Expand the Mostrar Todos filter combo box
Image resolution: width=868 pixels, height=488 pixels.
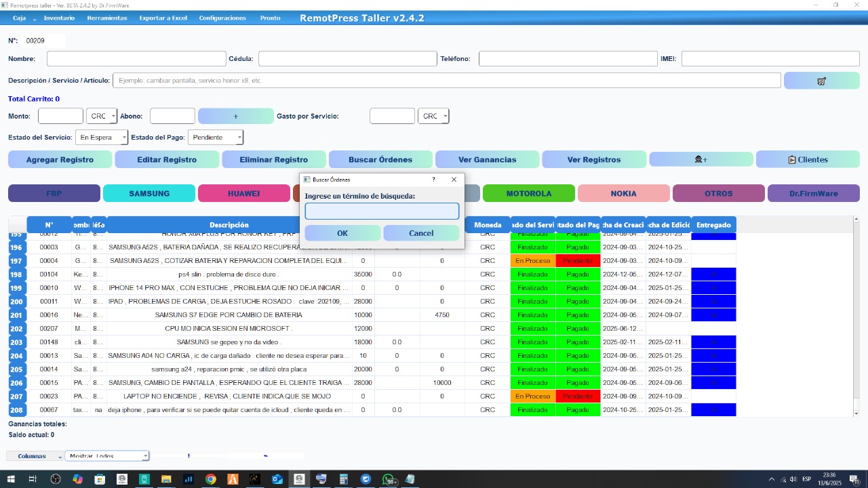click(106, 456)
